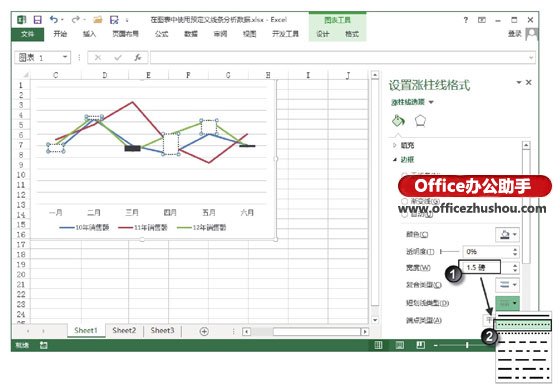Click the Open folder icon in the quick access toolbar

point(98,20)
